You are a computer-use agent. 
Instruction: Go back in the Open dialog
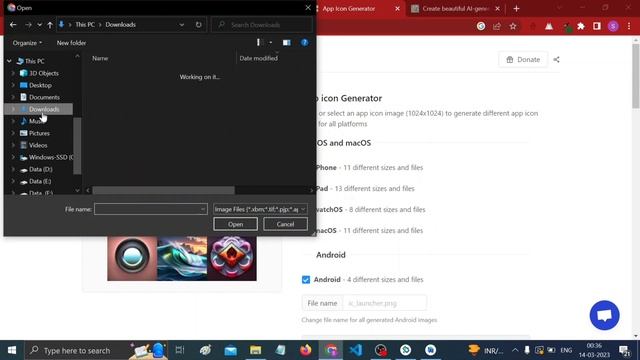point(13,25)
